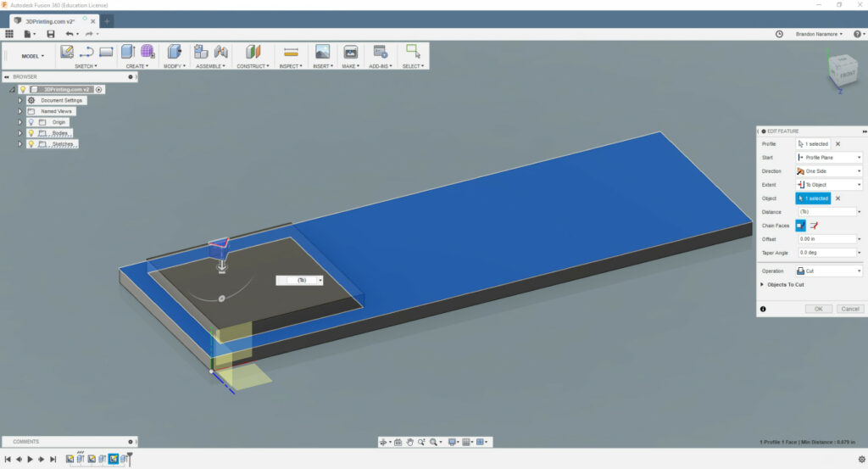
Task: Open the Start Profile Plane dropdown
Action: click(829, 157)
